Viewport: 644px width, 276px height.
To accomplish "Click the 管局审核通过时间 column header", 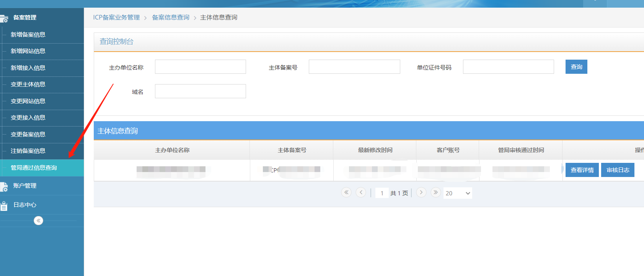I will [521, 150].
